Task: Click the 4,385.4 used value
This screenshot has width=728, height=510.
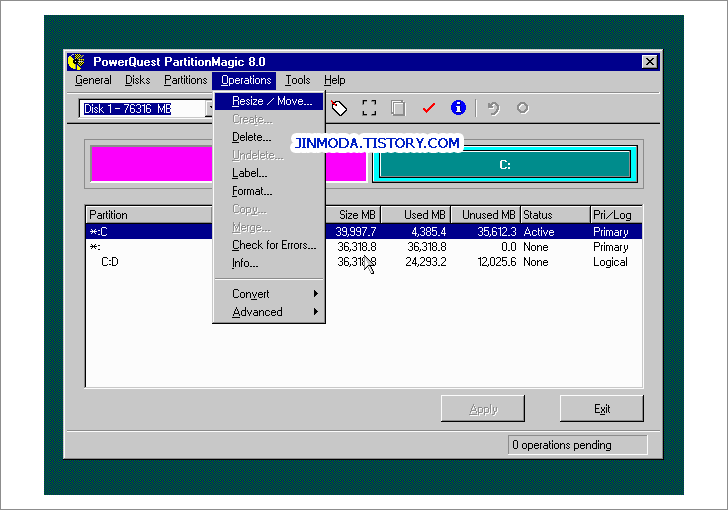Action: (429, 232)
